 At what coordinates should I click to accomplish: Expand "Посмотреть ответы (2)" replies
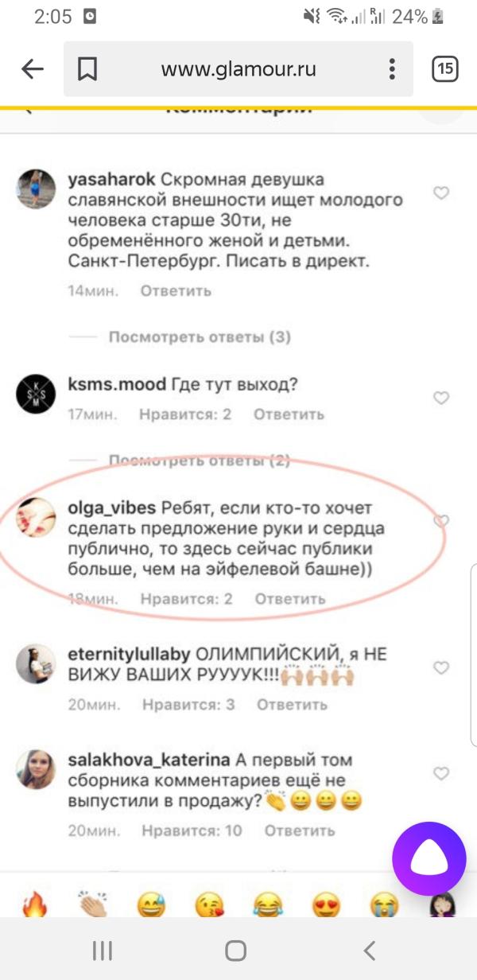click(x=200, y=461)
